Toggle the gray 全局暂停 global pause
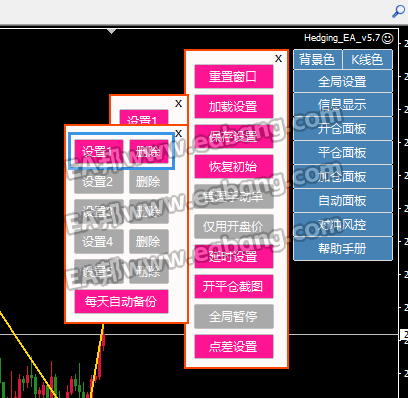This screenshot has width=408, height=398. 234,317
